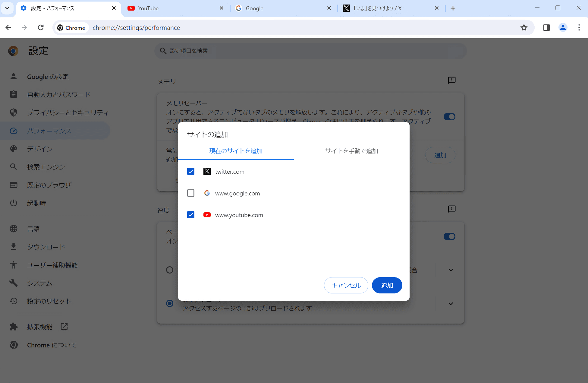
Task: Click the blue 追加 button in dialog
Action: click(x=387, y=285)
